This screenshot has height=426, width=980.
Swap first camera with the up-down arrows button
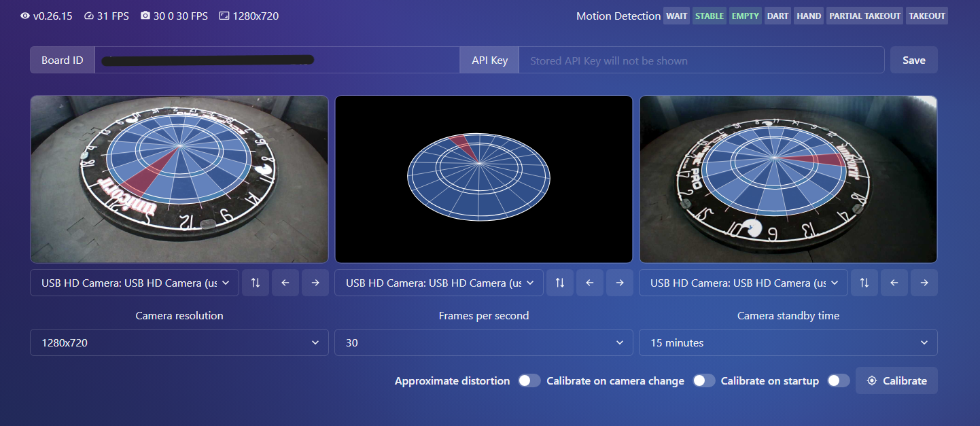[256, 283]
